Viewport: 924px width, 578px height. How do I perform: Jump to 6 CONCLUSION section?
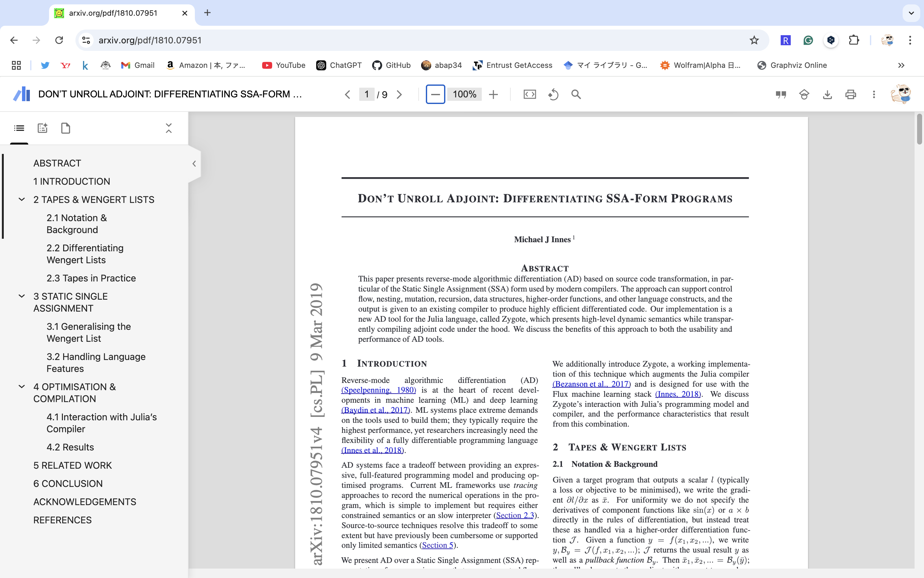68,483
